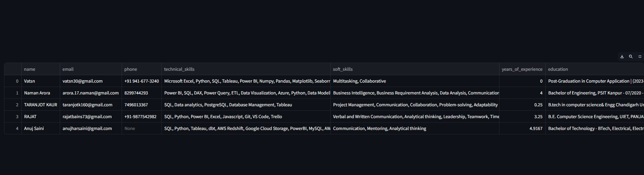Select Bachelor of Technology - BTech cell
Viewport: 644px width, 175px height.
595,128
